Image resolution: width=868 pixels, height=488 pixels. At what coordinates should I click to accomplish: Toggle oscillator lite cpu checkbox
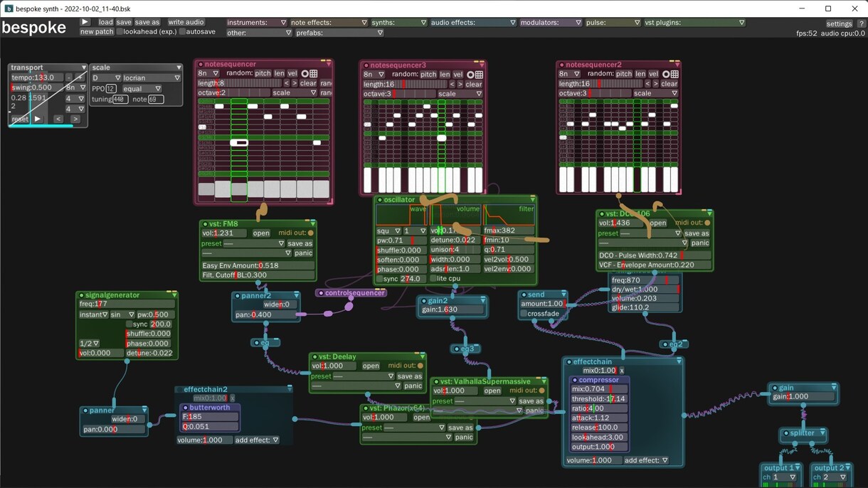[433, 278]
